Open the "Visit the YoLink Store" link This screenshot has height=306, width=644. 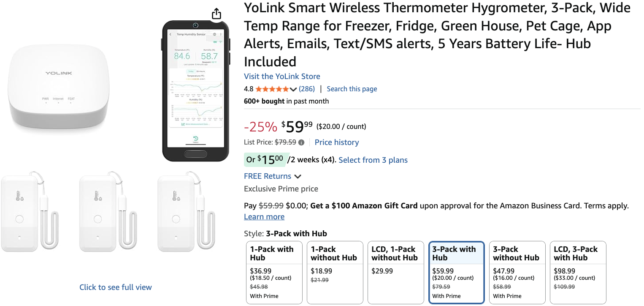(x=282, y=76)
